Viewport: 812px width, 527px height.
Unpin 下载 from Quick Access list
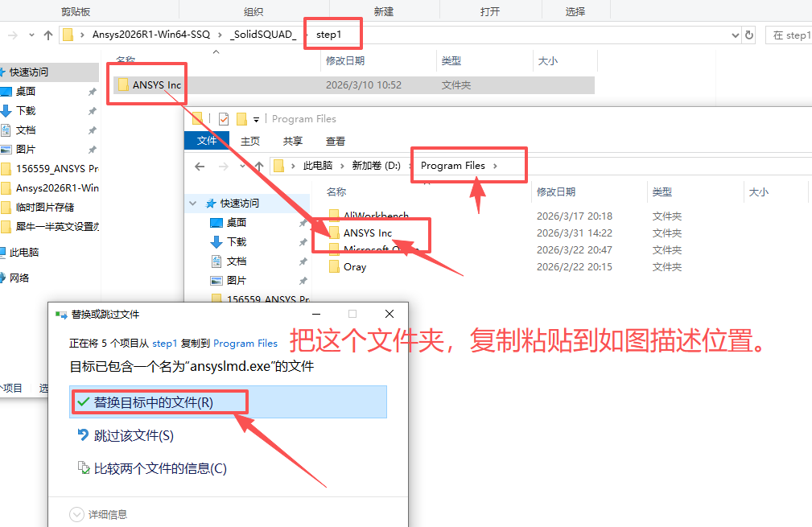pos(92,110)
